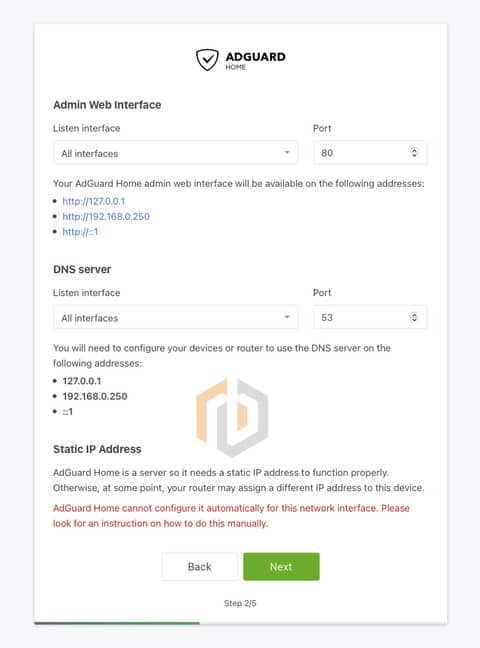
Task: Click the stepper arrows on port 53 field
Action: tap(414, 317)
